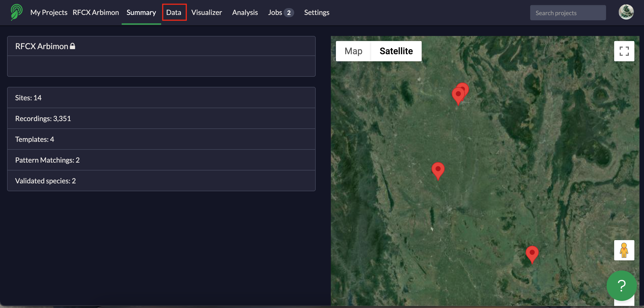Go to the Analysis tab

(x=245, y=12)
